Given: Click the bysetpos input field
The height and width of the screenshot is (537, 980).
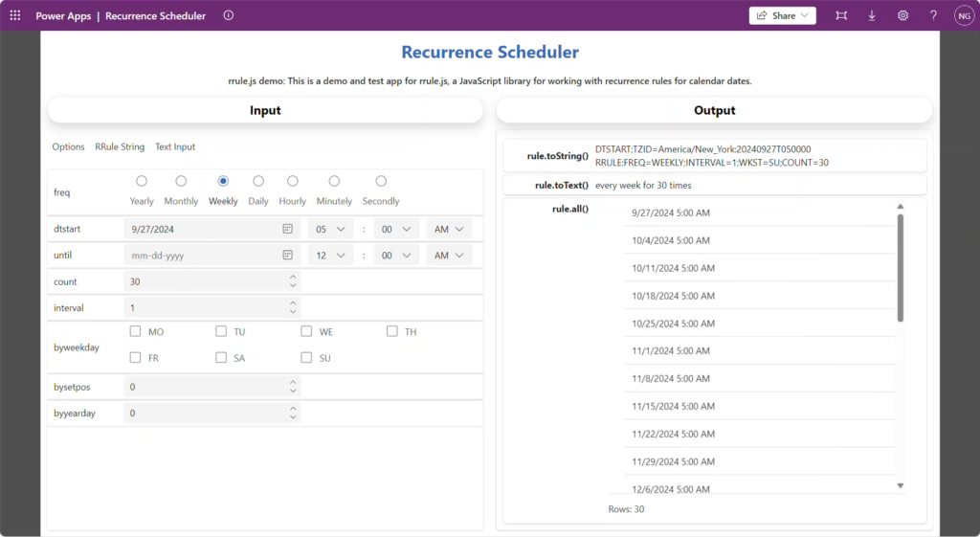Looking at the screenshot, I should (212, 387).
